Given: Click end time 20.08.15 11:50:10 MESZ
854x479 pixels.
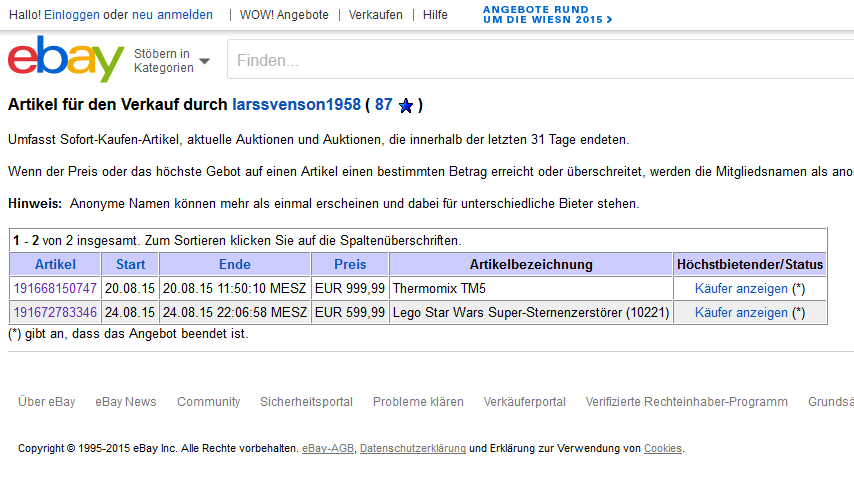Looking at the screenshot, I should tap(235, 288).
